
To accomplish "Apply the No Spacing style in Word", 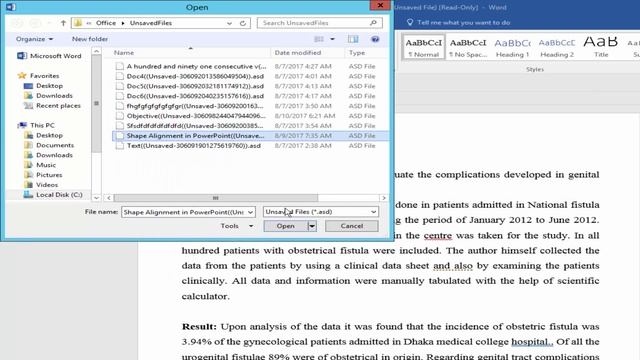I will tap(468, 47).
